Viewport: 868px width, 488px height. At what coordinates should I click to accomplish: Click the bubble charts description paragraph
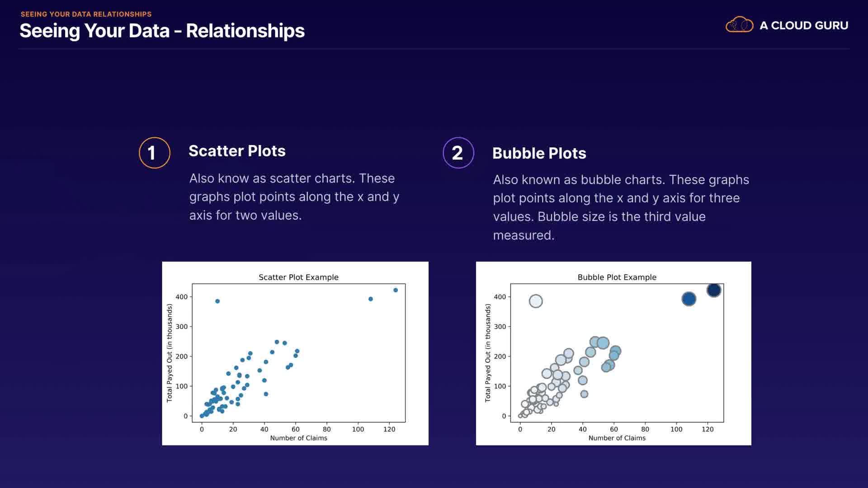pyautogui.click(x=621, y=207)
